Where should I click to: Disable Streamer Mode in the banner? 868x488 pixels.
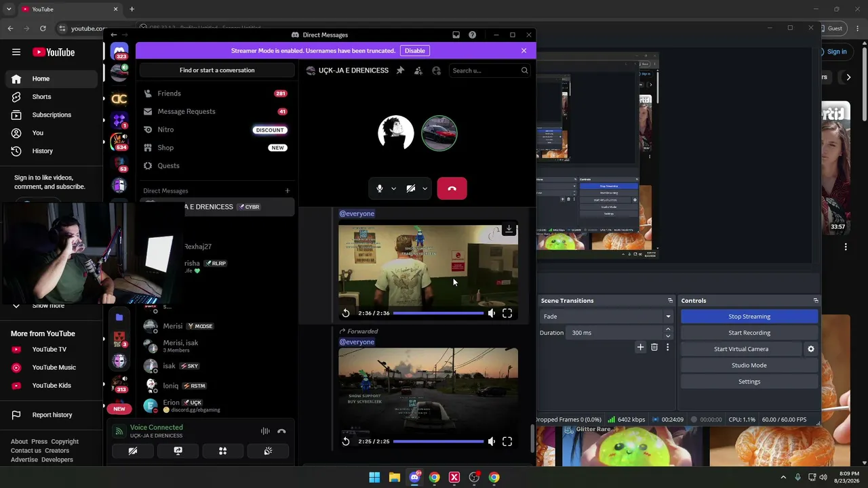point(415,51)
